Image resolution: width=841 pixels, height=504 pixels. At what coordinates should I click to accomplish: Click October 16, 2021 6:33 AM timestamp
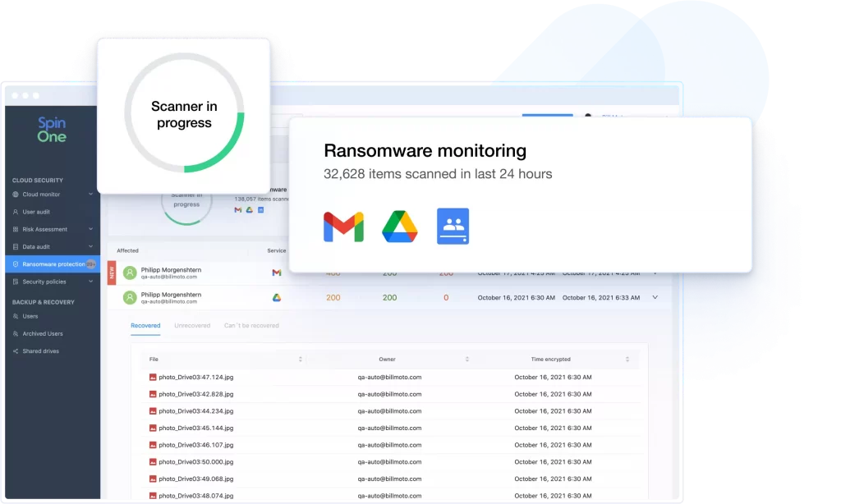click(600, 298)
